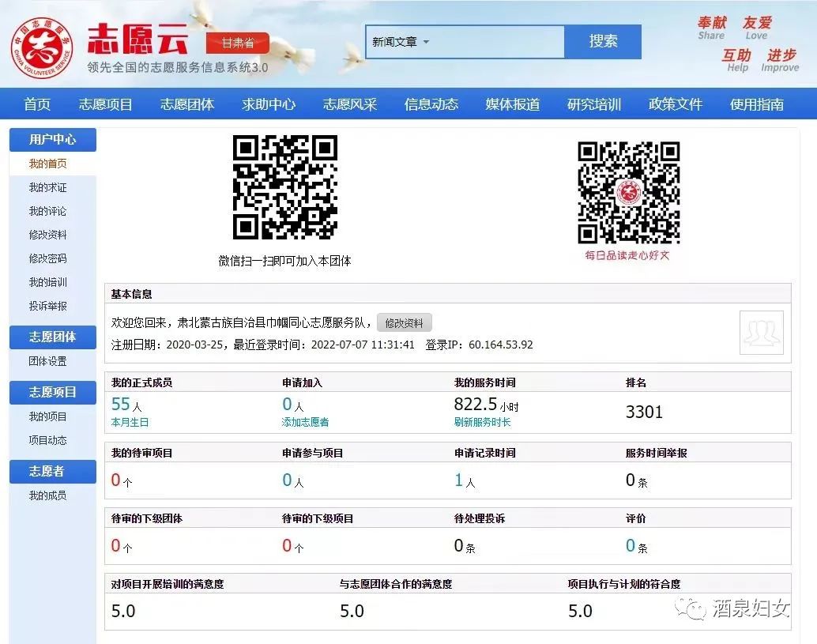
Task: Click the 修改资料 button beside welcome message
Action: tap(404, 323)
